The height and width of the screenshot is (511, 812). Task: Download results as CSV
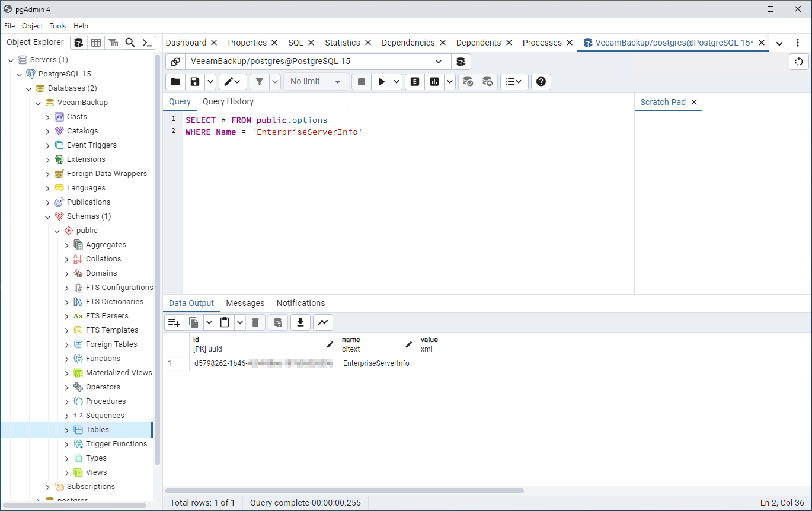tap(300, 322)
